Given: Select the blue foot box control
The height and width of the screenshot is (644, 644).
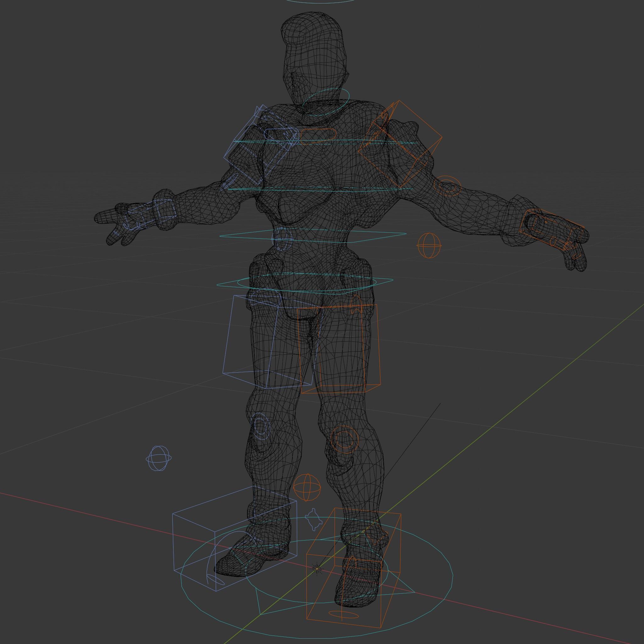Looking at the screenshot, I should point(235,539).
